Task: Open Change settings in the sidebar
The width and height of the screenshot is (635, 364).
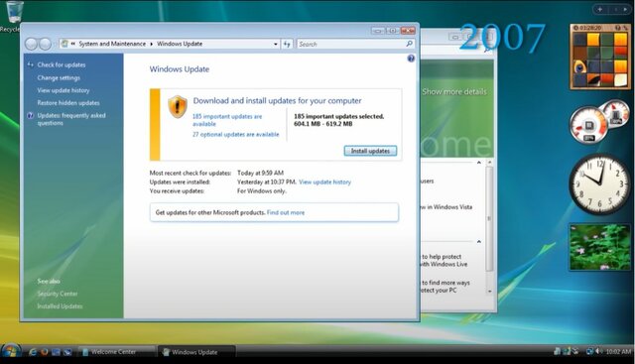Action: [59, 77]
